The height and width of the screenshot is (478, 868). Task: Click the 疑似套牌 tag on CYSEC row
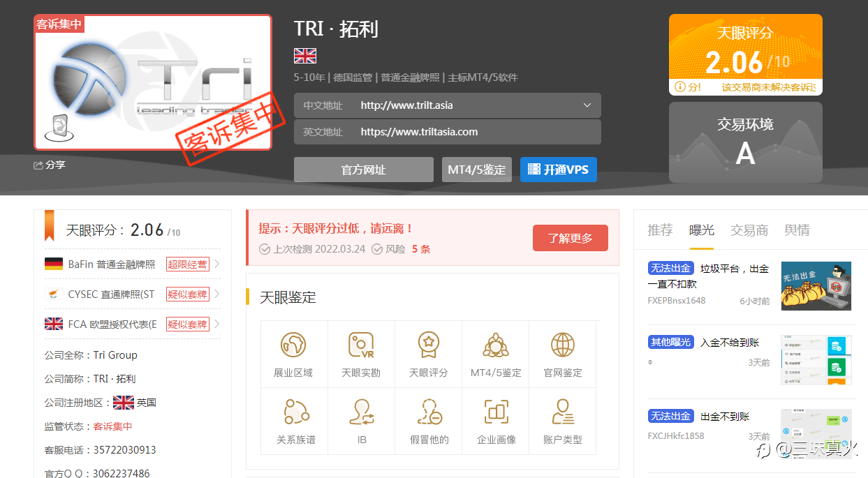pos(188,294)
